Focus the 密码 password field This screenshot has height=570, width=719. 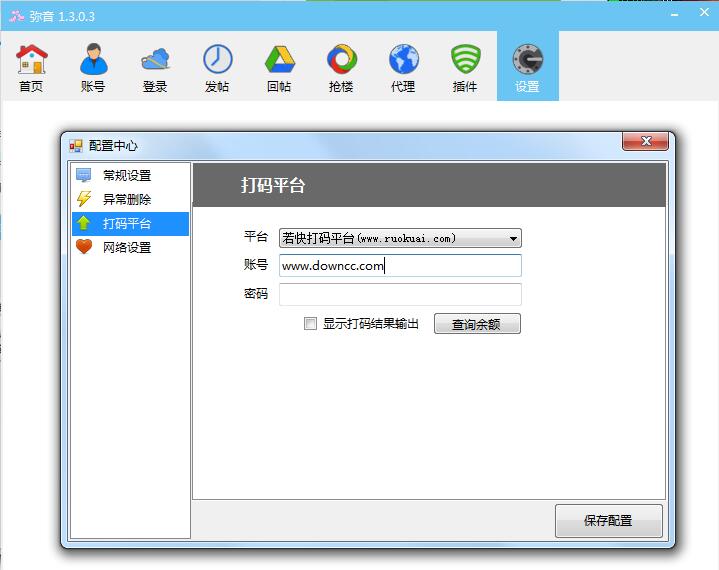400,294
